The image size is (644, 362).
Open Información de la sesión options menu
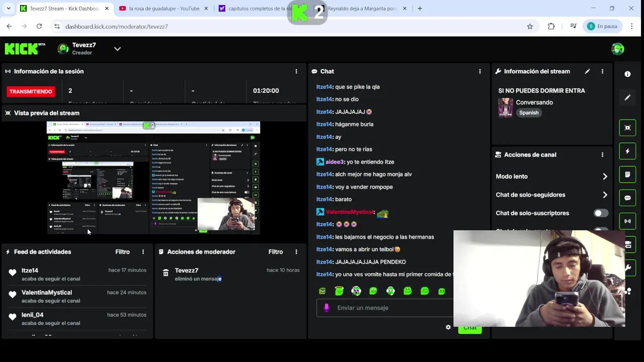pos(296,71)
